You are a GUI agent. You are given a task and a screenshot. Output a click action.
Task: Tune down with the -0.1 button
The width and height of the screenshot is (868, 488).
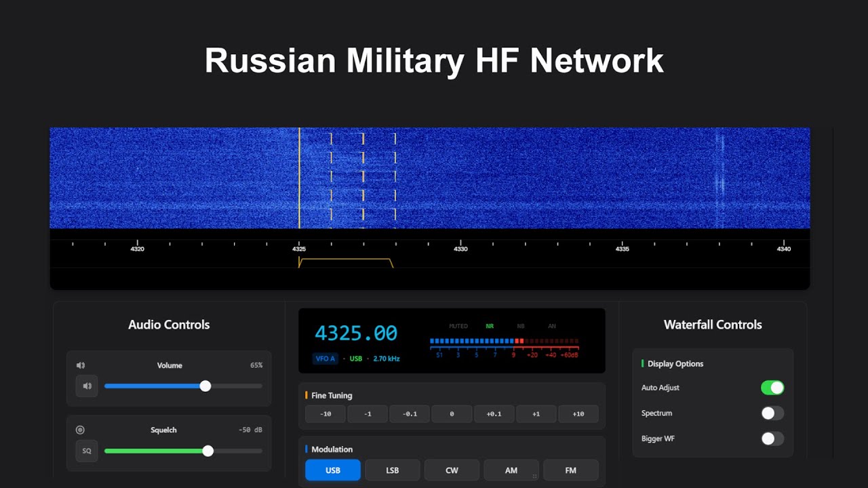(x=410, y=413)
